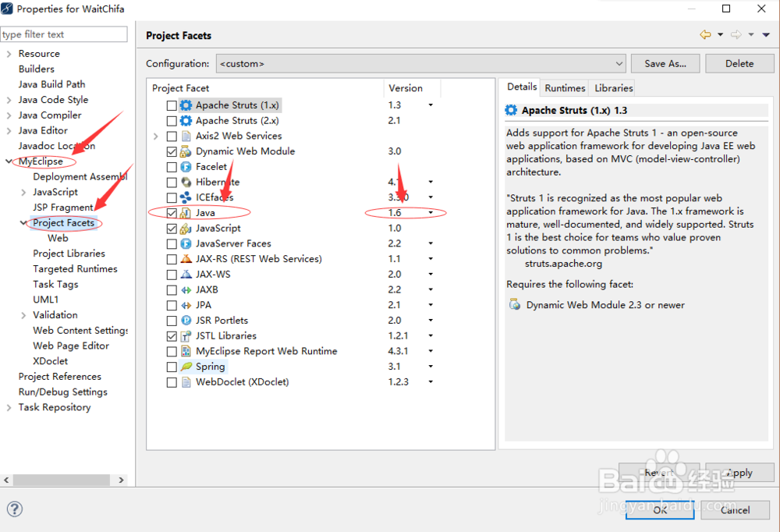Click the Java facet icon
The width and height of the screenshot is (780, 532).
pos(186,213)
